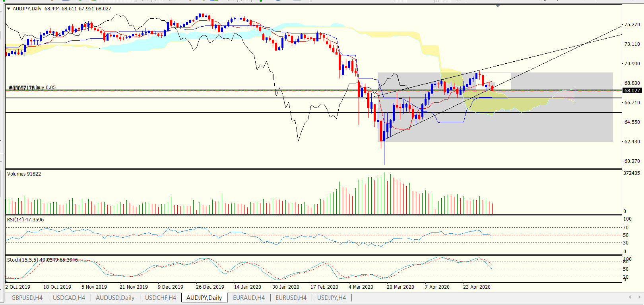Switch to the USDCAD,H4 chart tab
The width and height of the screenshot is (644, 305).
(x=69, y=297)
